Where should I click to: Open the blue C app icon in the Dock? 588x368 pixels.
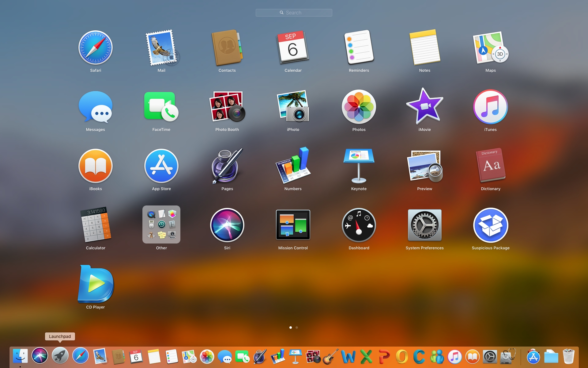coord(419,357)
